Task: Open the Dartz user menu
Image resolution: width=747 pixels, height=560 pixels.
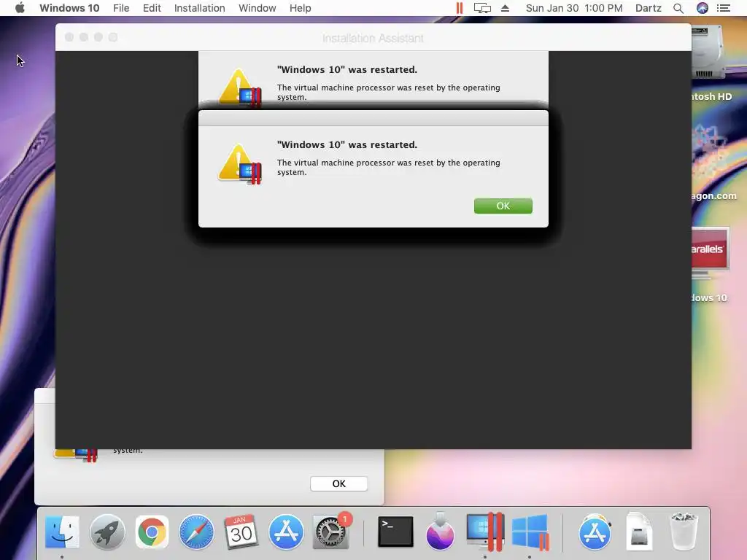Action: [x=649, y=8]
